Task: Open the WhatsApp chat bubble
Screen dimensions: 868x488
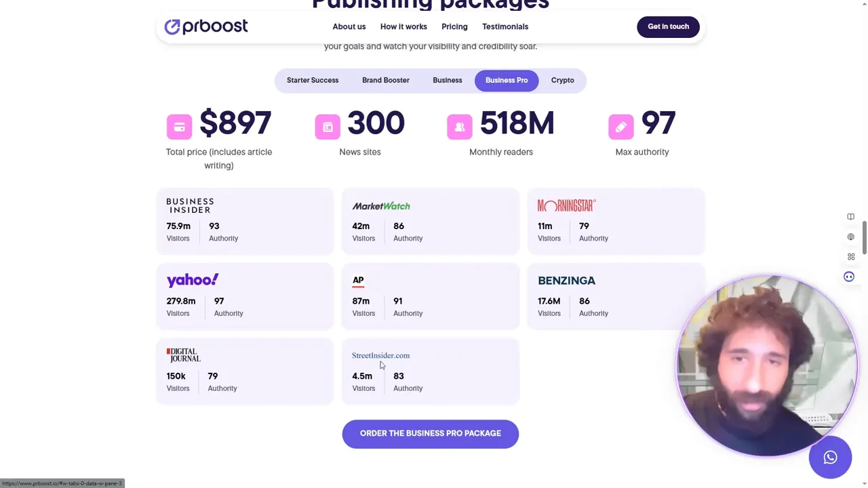Action: (x=830, y=457)
